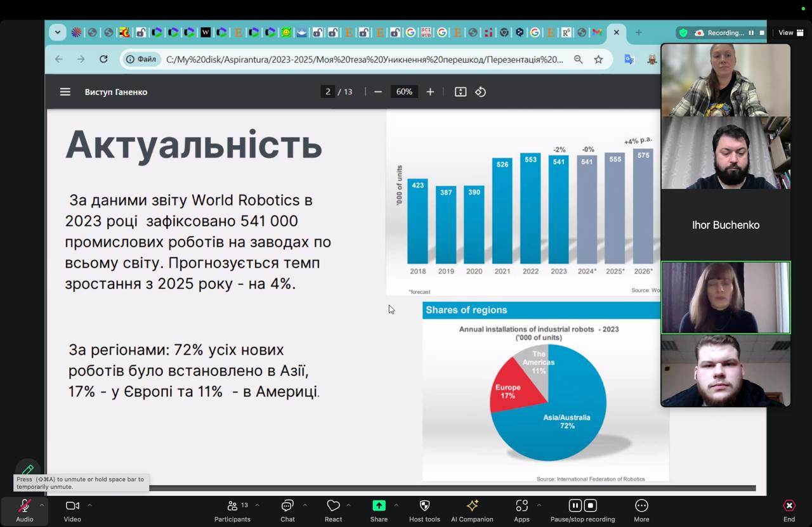Pause recording in the bottom toolbar
The image size is (812, 527).
point(575,505)
